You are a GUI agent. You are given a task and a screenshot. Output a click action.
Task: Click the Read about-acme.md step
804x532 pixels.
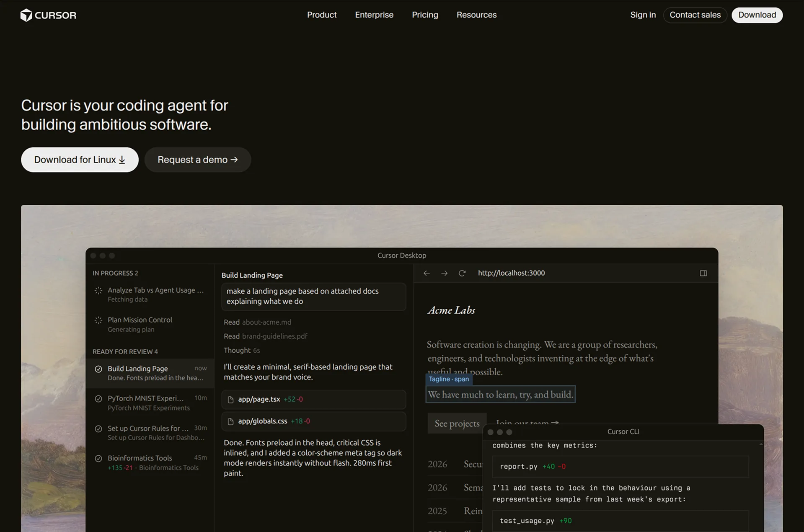[257, 322]
